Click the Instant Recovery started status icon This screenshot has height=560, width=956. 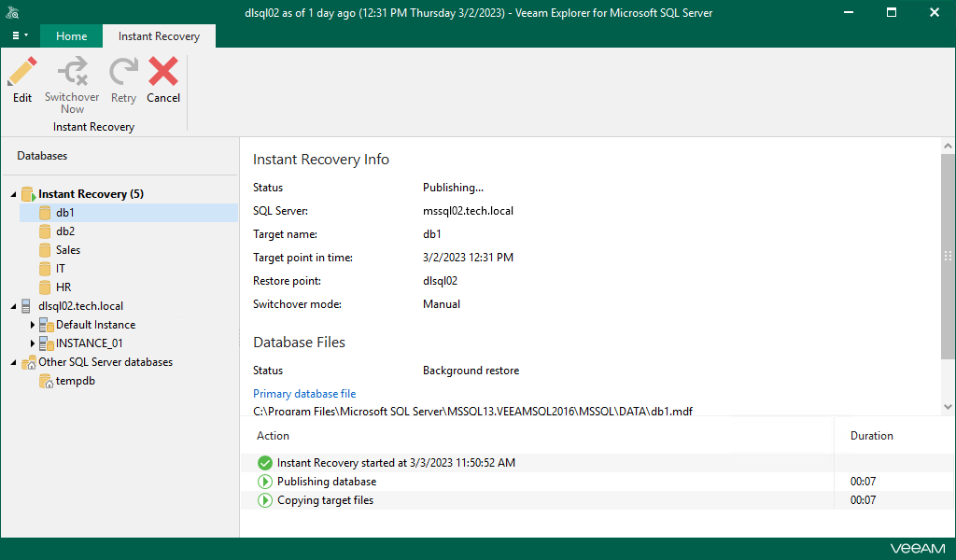[x=265, y=463]
